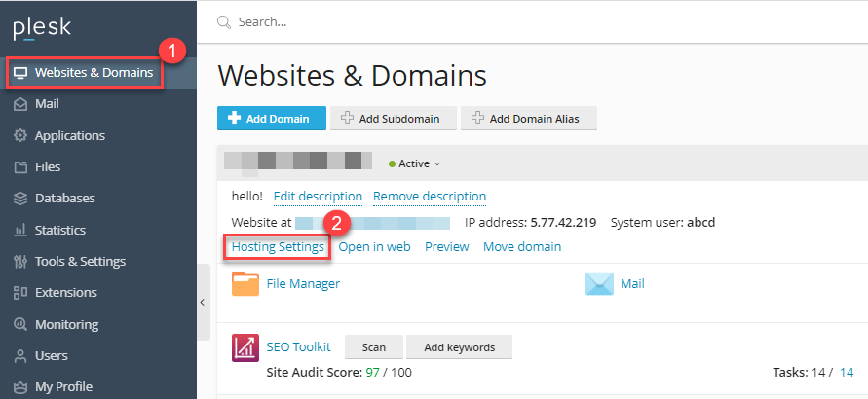Viewport: 868px width, 399px height.
Task: Click the Plesk logo
Action: 42,29
